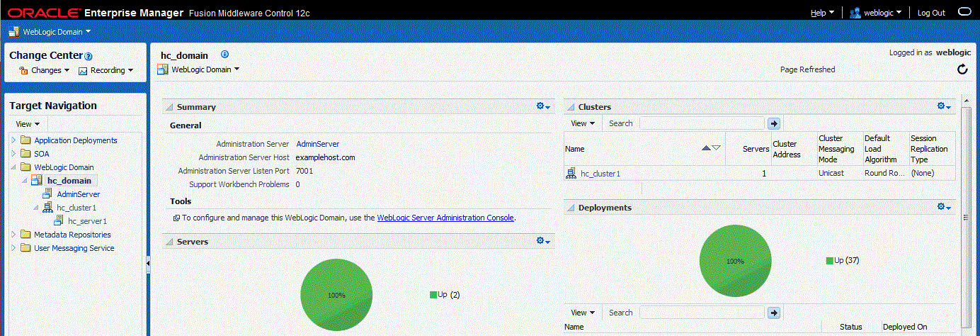Collapse the Clusters section

tap(571, 107)
